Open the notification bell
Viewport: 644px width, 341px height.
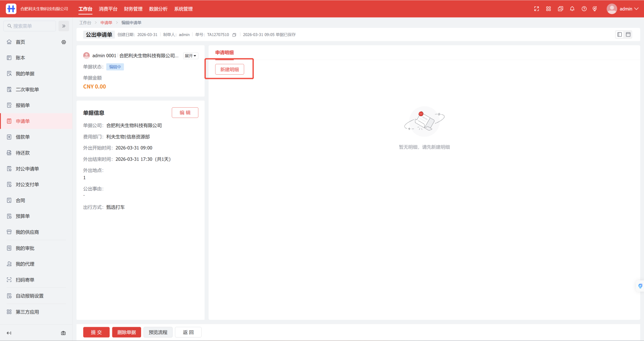pyautogui.click(x=572, y=9)
